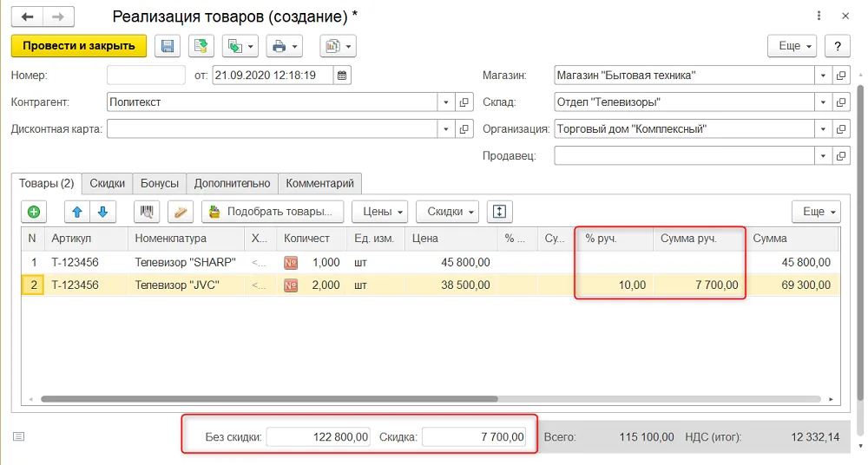Click manual percent cell 10,00
This screenshot has height=465, width=868.
tap(615, 285)
